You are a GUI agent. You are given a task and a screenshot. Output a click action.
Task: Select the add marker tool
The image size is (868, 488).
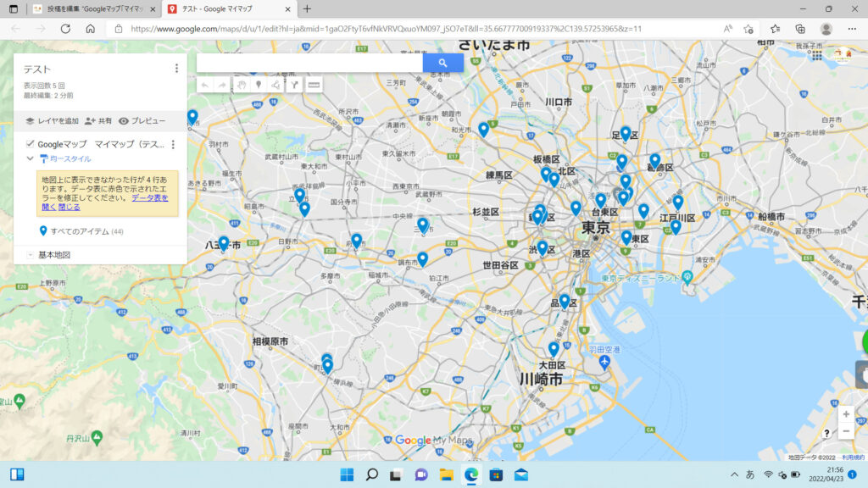[x=259, y=85]
